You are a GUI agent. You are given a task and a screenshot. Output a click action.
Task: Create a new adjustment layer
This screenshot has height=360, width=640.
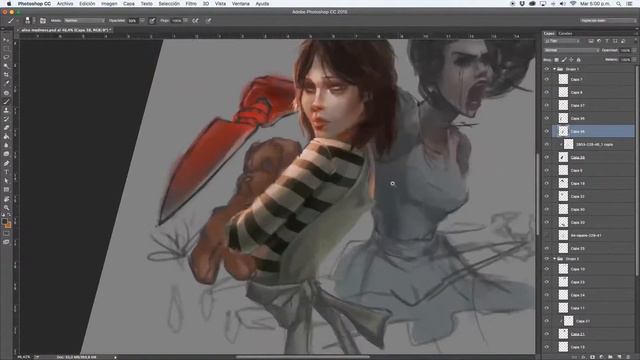tap(602, 357)
